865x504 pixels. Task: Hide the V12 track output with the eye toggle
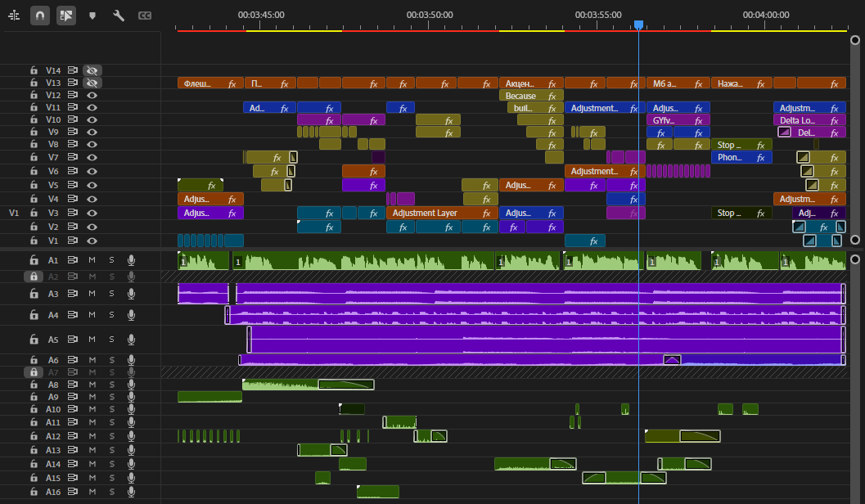(x=92, y=95)
